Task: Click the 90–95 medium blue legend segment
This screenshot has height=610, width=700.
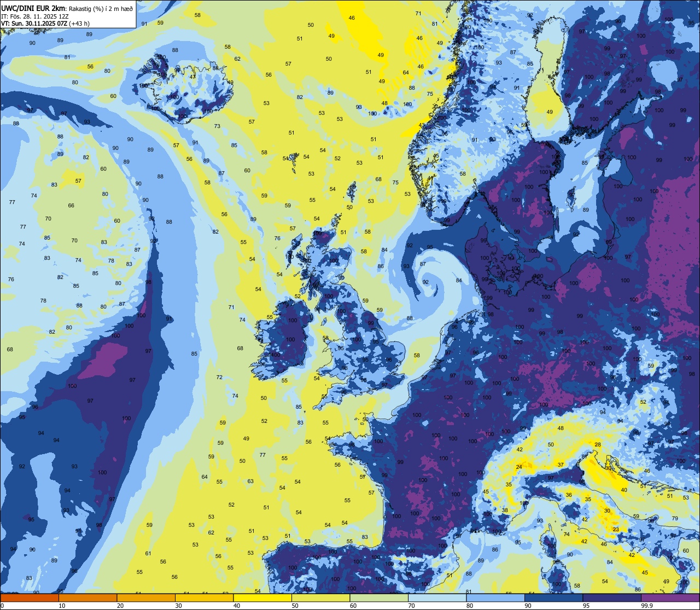Action: click(x=554, y=598)
